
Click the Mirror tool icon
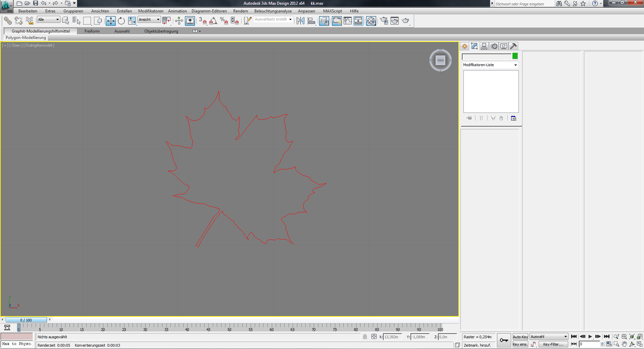click(300, 21)
